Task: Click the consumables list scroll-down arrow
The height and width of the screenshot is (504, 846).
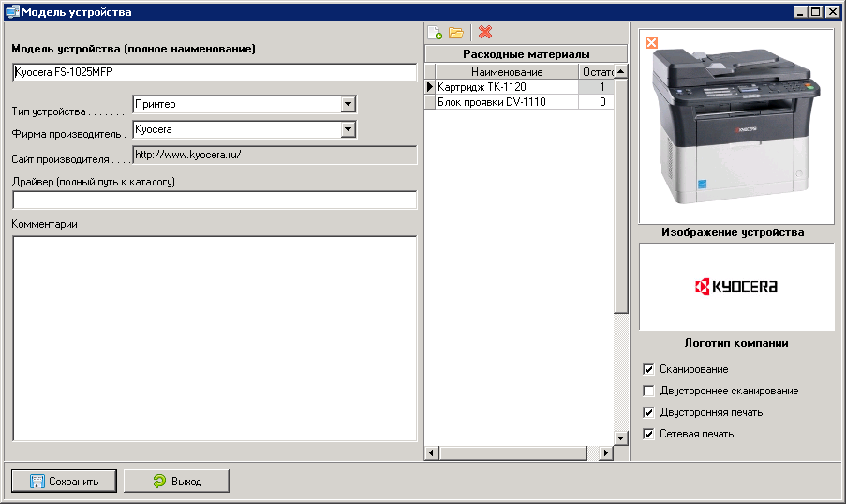Action: tap(620, 438)
